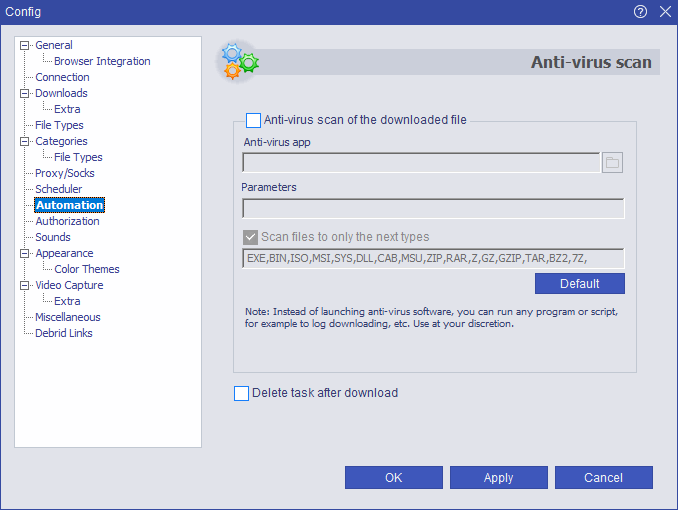Open Scheduler settings page

(58, 189)
